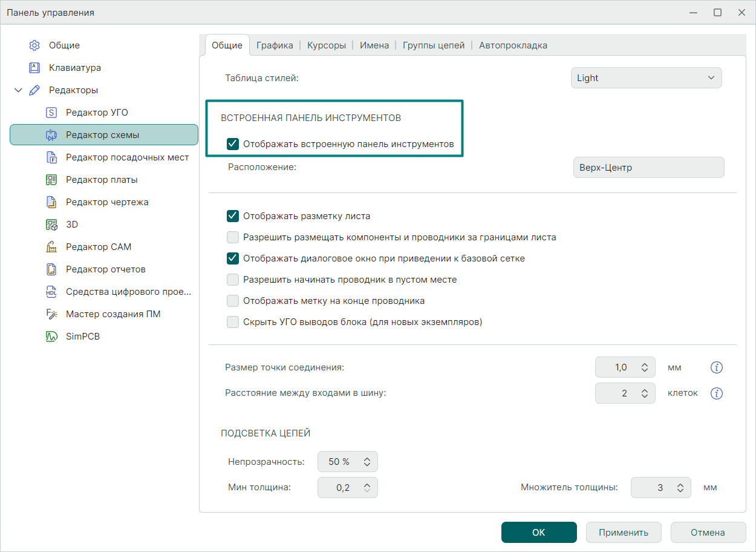756x552 pixels.
Task: Open the Автопрокладка tab
Action: 513,45
